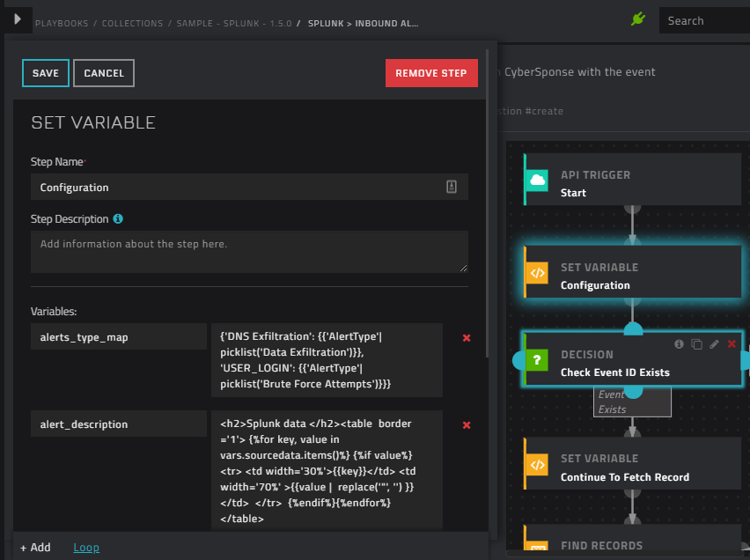Click the green connector plug icon

coord(638,19)
